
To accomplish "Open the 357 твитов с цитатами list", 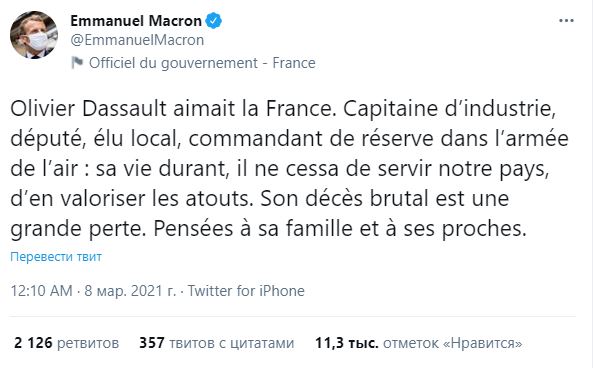I will tap(216, 343).
